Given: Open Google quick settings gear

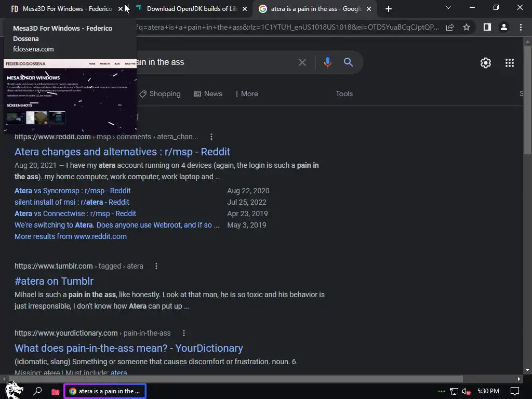Looking at the screenshot, I should point(486,63).
